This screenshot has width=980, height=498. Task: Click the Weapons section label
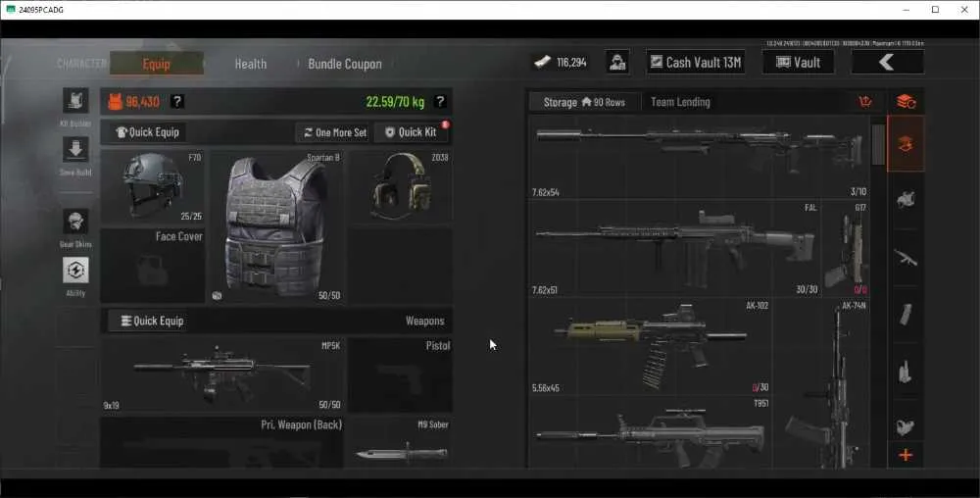[x=424, y=321]
